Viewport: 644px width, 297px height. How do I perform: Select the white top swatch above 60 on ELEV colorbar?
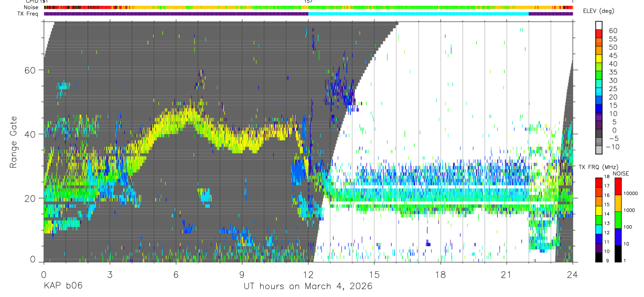point(599,26)
